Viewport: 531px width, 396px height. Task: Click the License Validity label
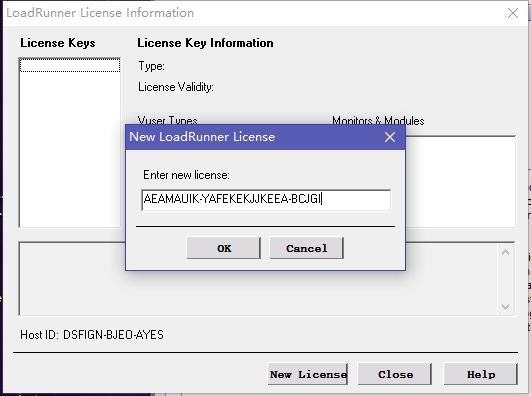[176, 87]
